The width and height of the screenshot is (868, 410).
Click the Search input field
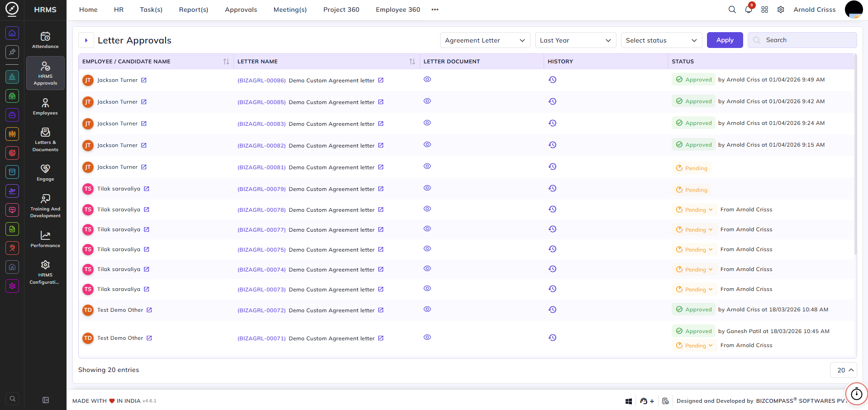[x=802, y=40]
